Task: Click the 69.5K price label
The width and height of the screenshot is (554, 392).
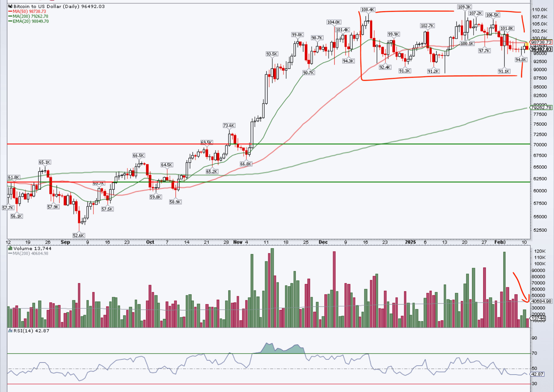Action: click(x=207, y=142)
